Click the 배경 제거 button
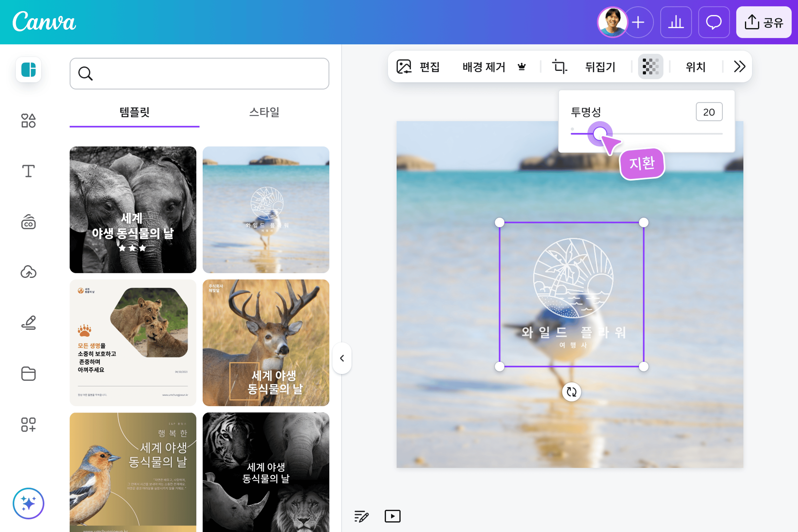798x532 pixels. (x=484, y=67)
